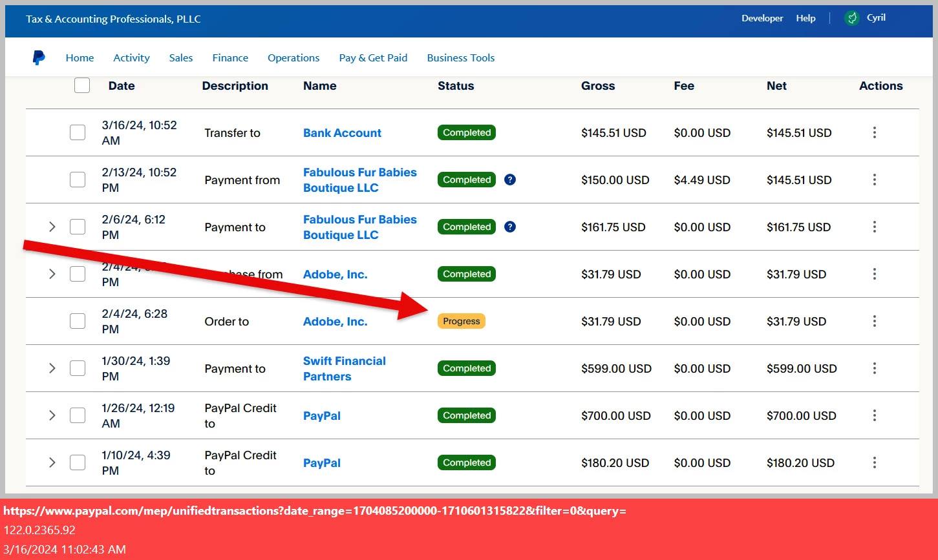Select checkbox for completed Adobe purchase row
Screen dimensions: 938x560
tap(78, 274)
